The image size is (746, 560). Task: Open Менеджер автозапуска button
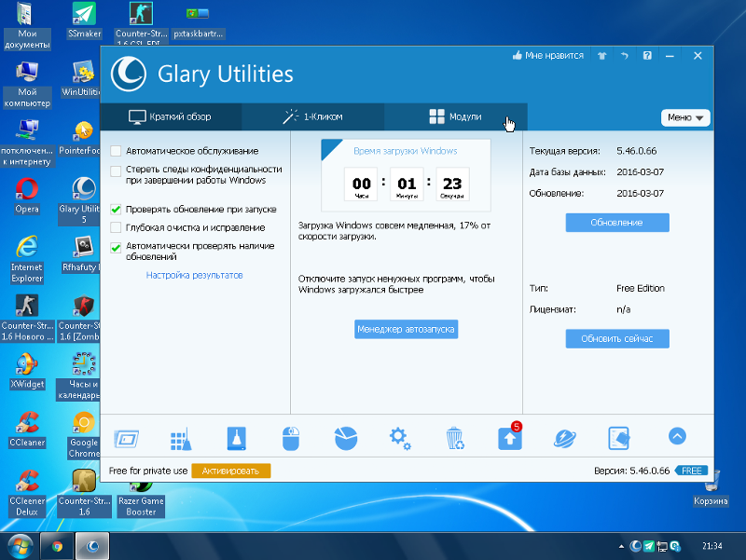[x=406, y=329]
